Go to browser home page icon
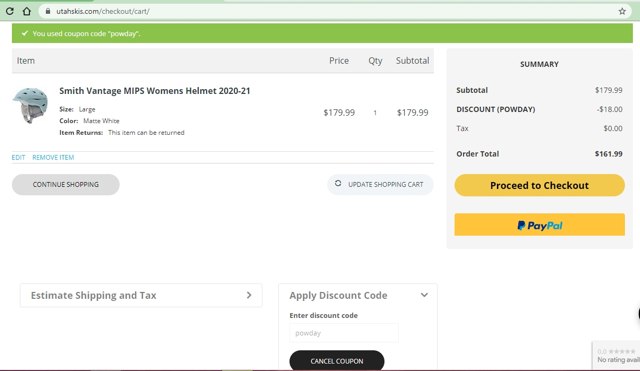The height and width of the screenshot is (371, 640). pyautogui.click(x=27, y=11)
